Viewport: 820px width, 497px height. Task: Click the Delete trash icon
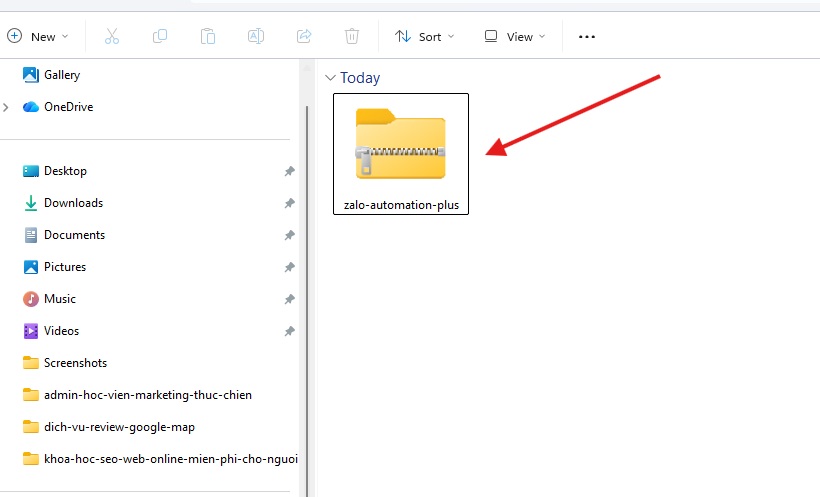tap(352, 37)
